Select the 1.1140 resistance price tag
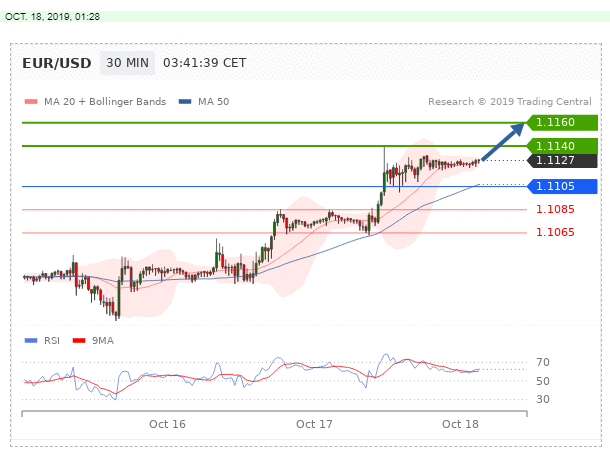The image size is (610, 454). point(562,146)
